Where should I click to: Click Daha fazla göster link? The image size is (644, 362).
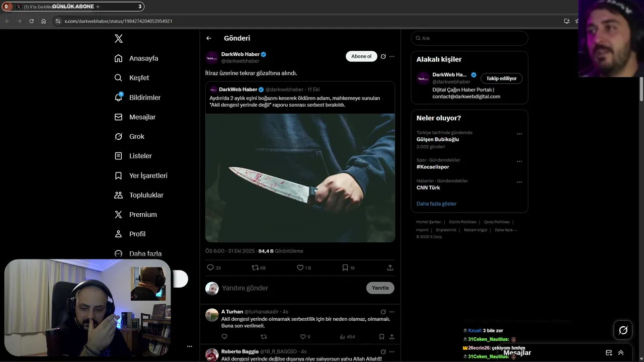pyautogui.click(x=436, y=204)
